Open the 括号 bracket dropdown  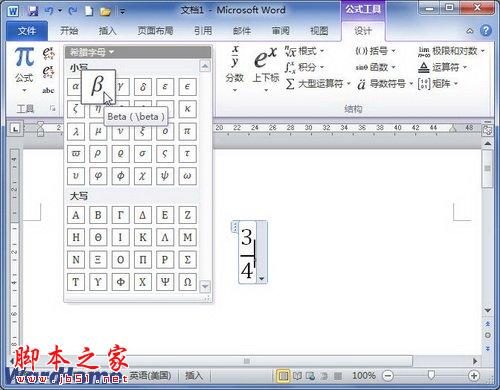click(375, 51)
